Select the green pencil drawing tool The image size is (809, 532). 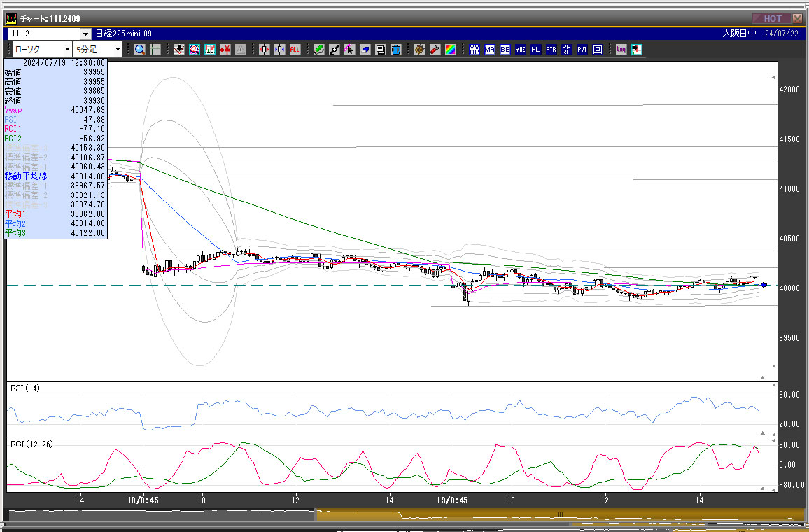[x=319, y=50]
